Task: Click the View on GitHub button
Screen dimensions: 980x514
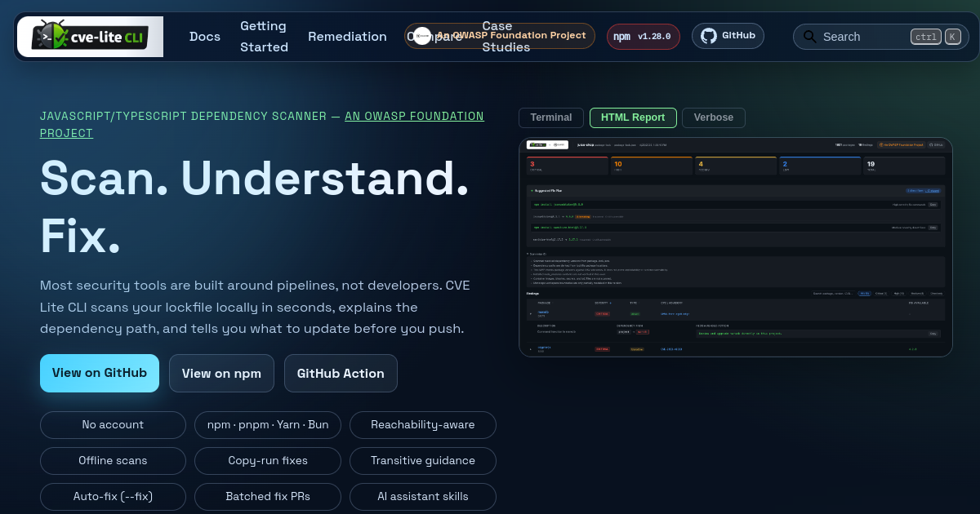Action: coord(100,373)
